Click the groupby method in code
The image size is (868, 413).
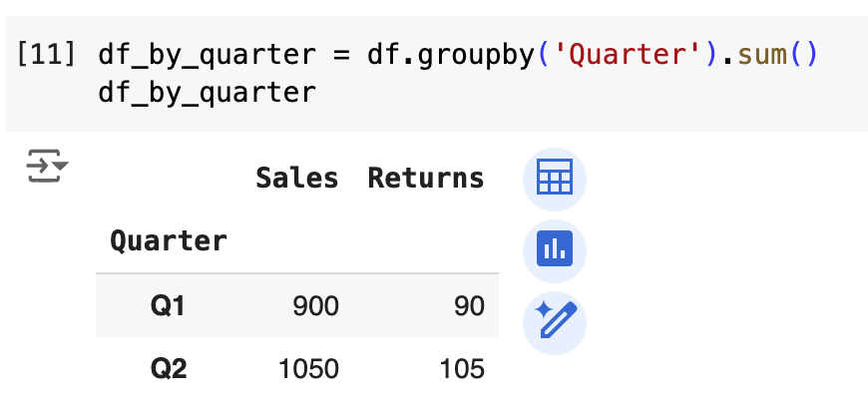479,54
